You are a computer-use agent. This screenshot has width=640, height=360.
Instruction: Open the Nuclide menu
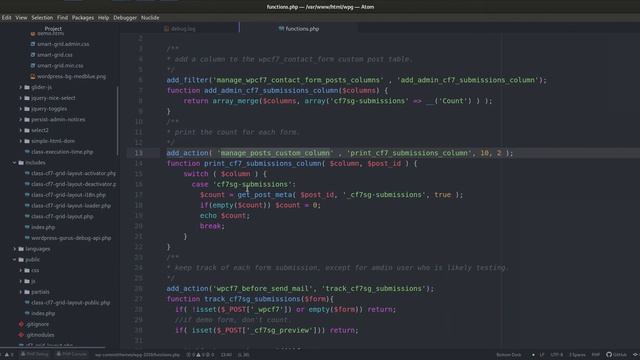pyautogui.click(x=150, y=18)
